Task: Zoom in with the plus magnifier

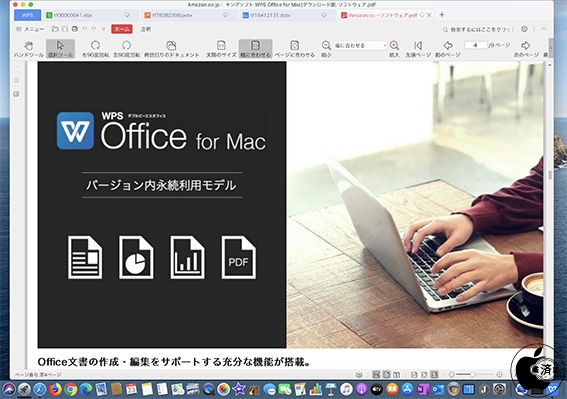Action: click(394, 49)
